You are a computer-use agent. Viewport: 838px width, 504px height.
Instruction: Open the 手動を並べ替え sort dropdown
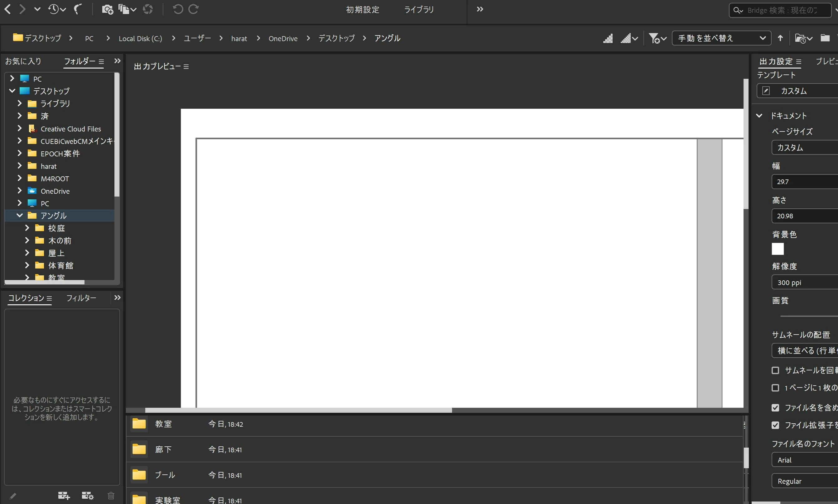(x=721, y=38)
